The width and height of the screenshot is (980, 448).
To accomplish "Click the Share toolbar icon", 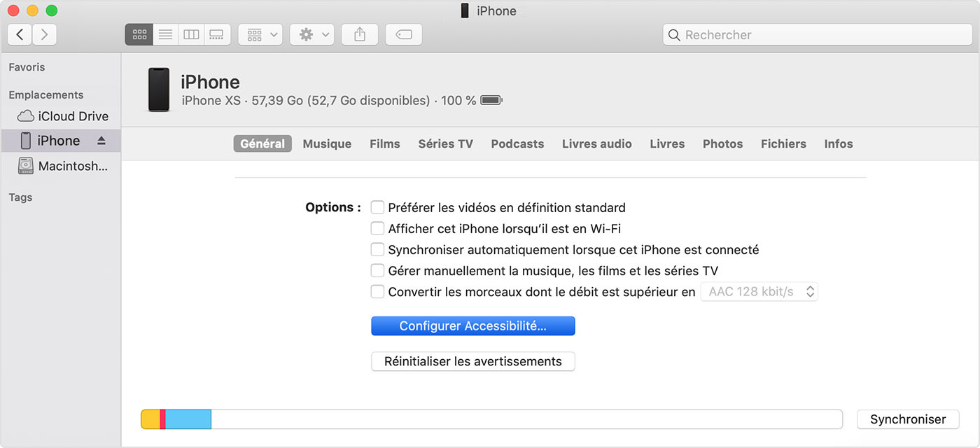I will pyautogui.click(x=360, y=34).
